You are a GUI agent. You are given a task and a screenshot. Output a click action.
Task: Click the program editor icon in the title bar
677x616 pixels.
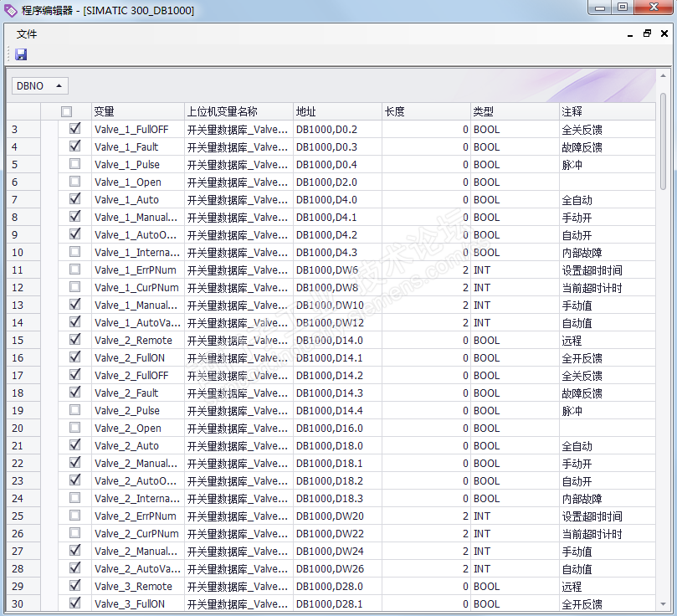click(x=10, y=10)
